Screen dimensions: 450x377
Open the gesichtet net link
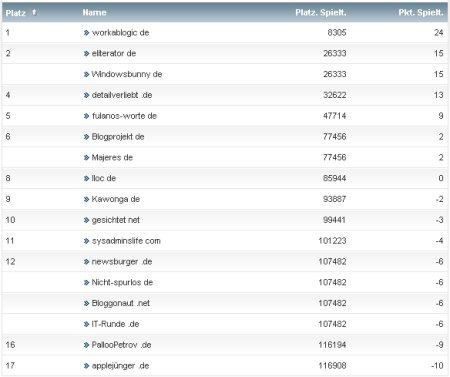[115, 220]
